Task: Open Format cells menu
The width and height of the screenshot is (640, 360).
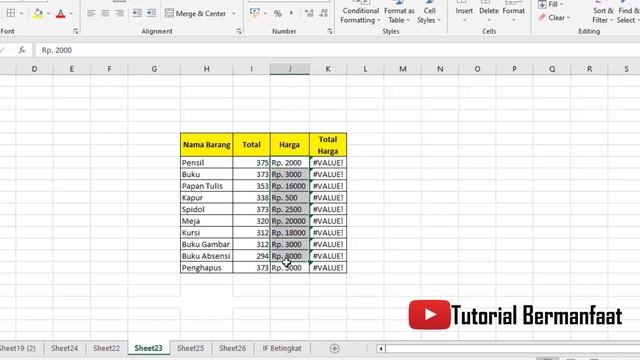Action: 513,12
